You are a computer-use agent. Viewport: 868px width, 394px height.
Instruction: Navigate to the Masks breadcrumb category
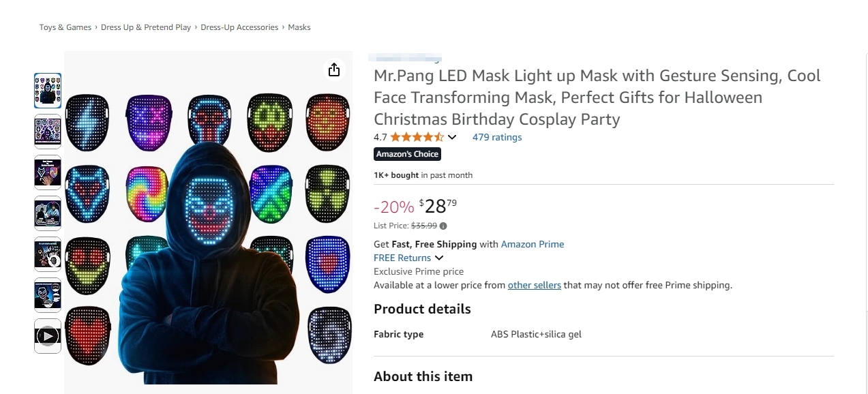tap(299, 27)
